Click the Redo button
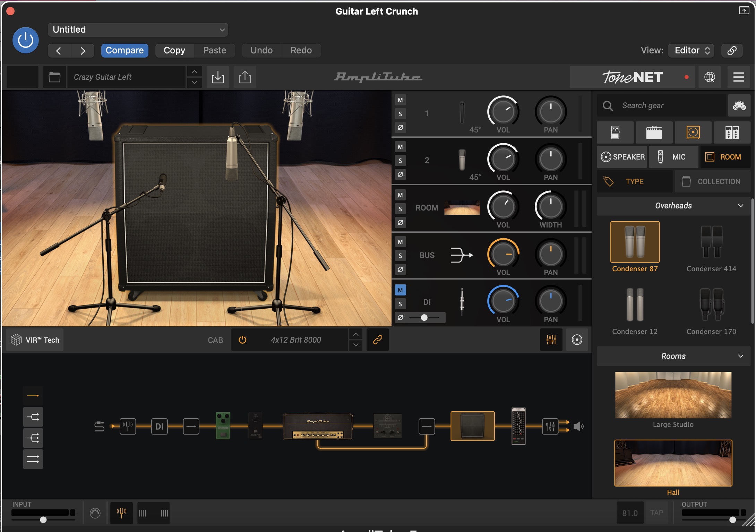The width and height of the screenshot is (756, 532). pos(301,51)
